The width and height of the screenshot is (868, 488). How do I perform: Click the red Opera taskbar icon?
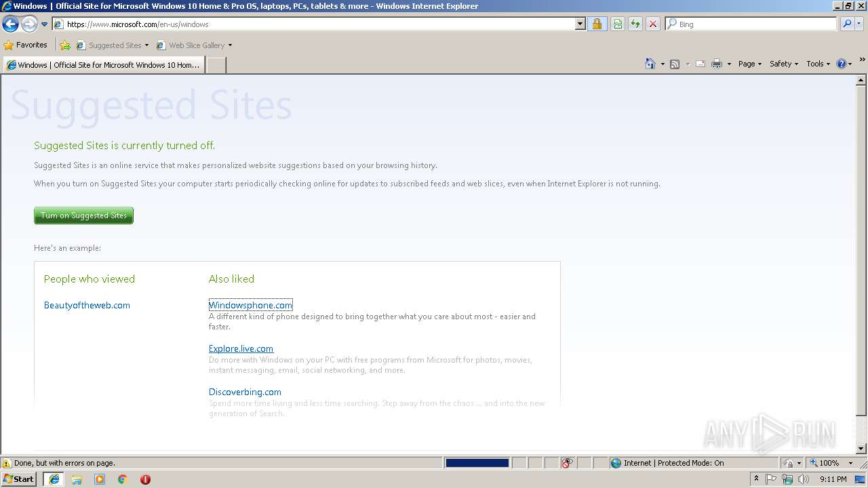[x=145, y=479]
